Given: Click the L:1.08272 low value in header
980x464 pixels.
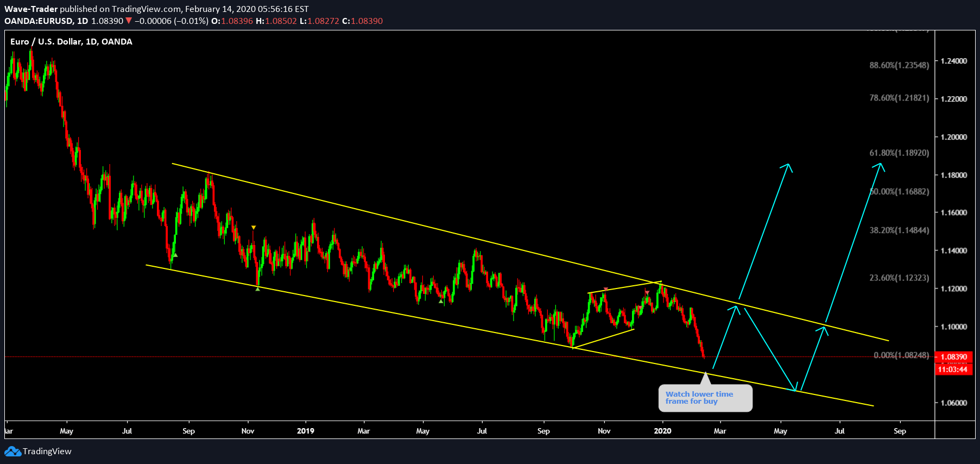Looking at the screenshot, I should click(319, 21).
